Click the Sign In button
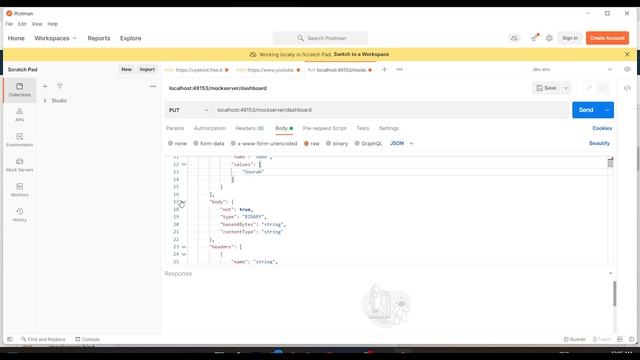640x360 pixels. point(570,38)
